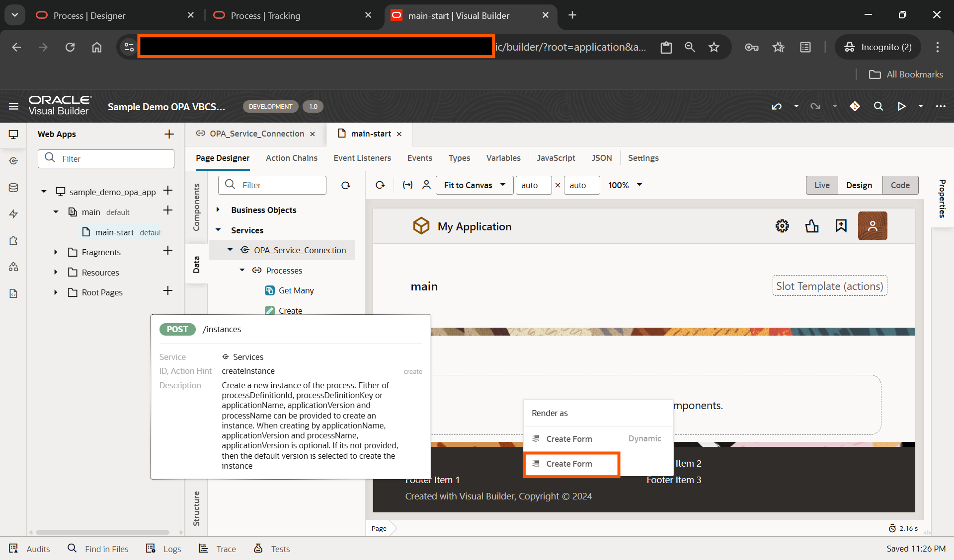Click the Git version control icon in toolbar

[x=855, y=106]
